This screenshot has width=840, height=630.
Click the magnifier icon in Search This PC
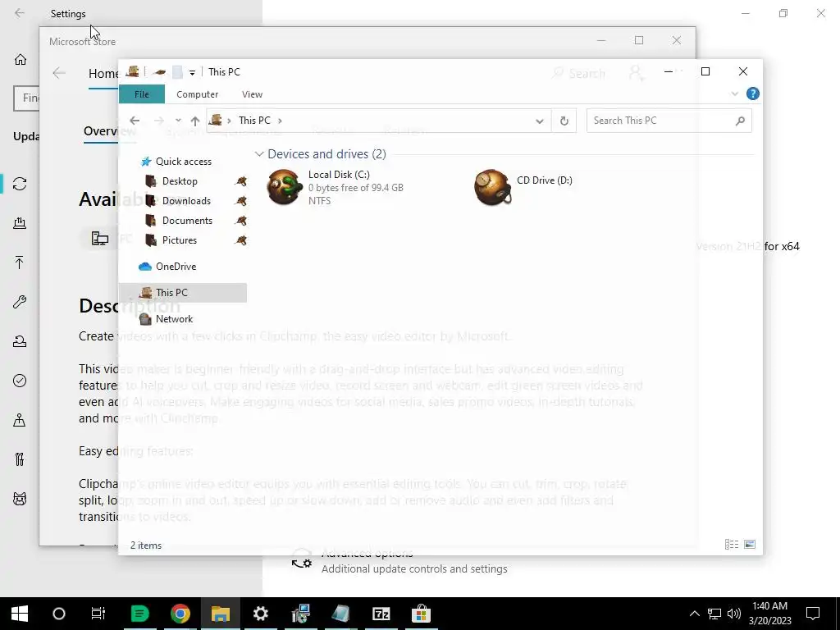click(741, 121)
